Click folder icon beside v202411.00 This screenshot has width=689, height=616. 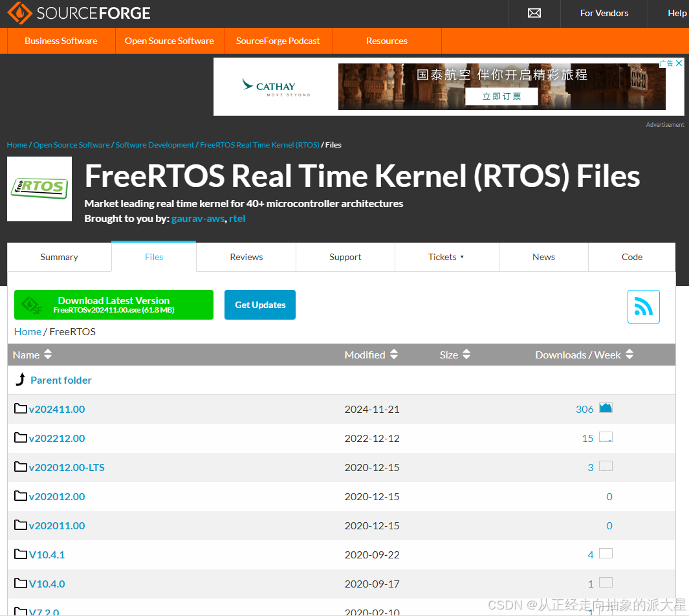(x=21, y=408)
